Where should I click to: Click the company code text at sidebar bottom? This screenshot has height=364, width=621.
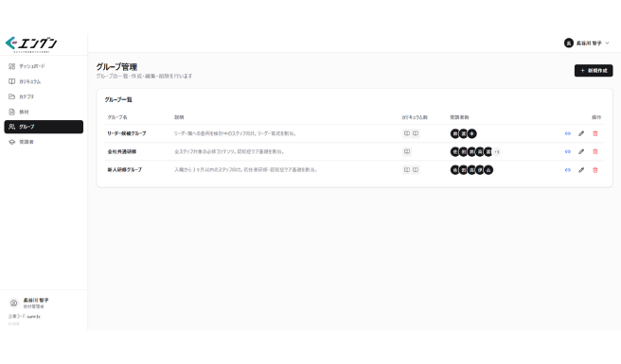25,317
